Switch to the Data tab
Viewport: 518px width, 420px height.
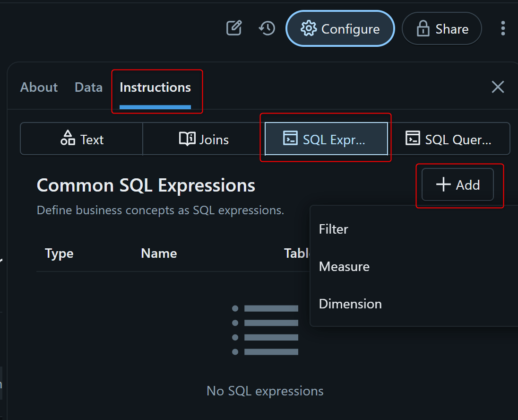coord(88,87)
